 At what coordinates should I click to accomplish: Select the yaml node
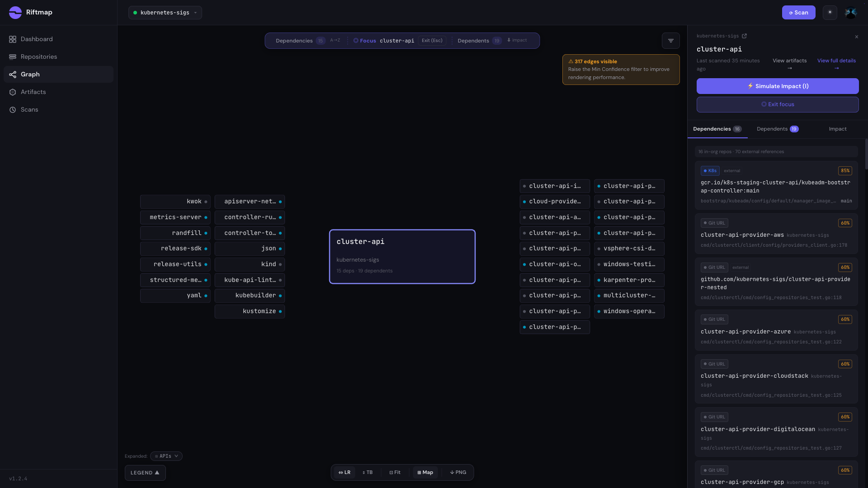[x=175, y=296]
